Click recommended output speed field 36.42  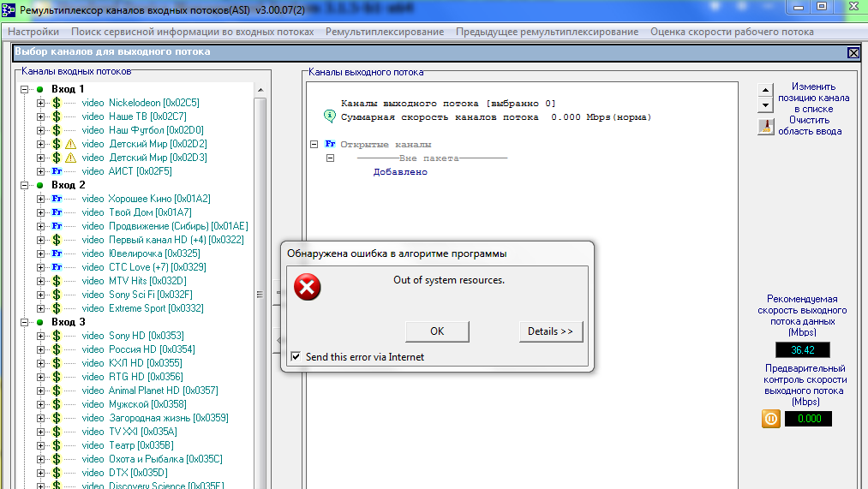tap(803, 350)
